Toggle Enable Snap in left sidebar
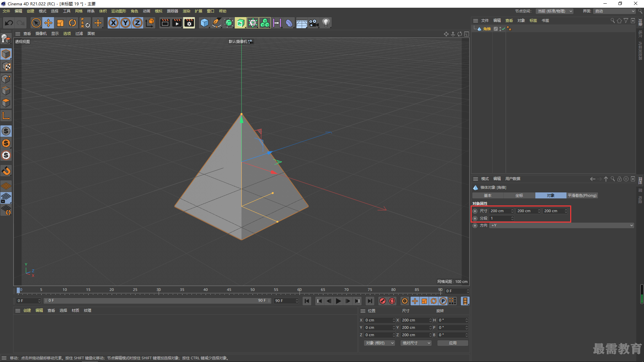 [6, 171]
